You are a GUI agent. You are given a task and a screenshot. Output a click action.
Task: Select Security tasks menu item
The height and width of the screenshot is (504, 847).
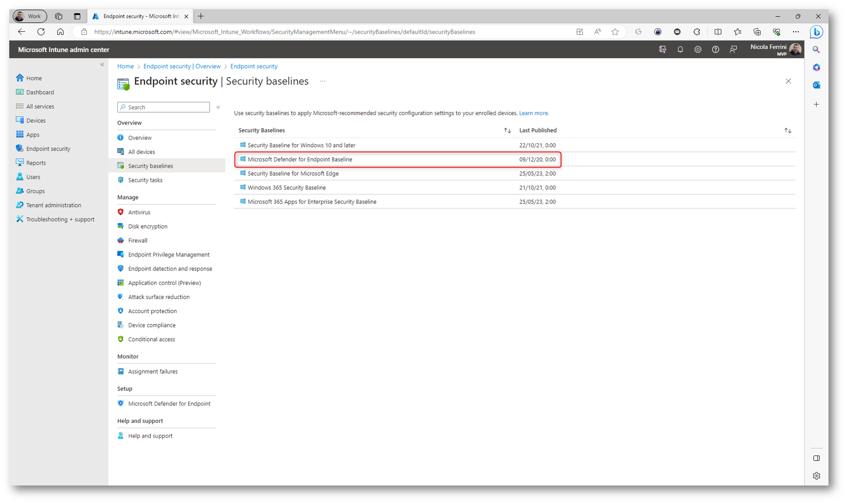point(145,180)
